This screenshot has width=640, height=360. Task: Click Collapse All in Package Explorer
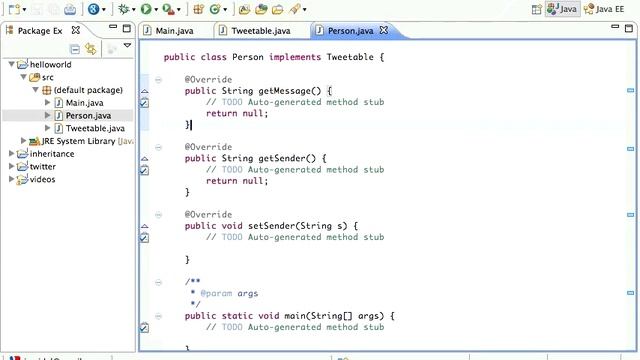point(75,49)
